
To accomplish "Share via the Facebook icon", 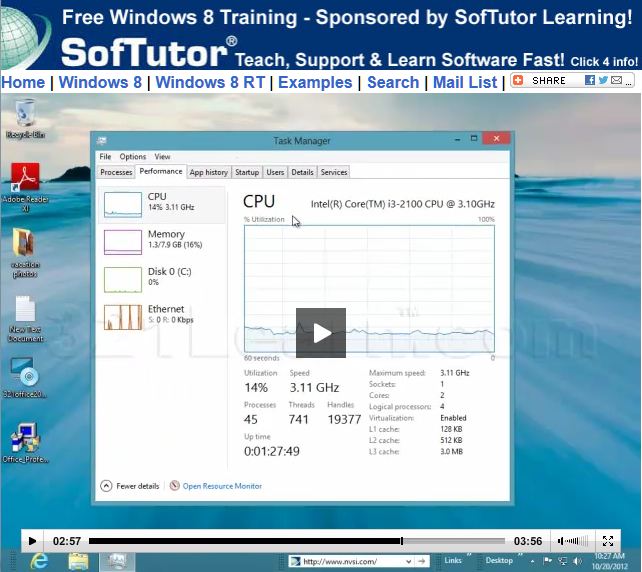I will (x=590, y=80).
